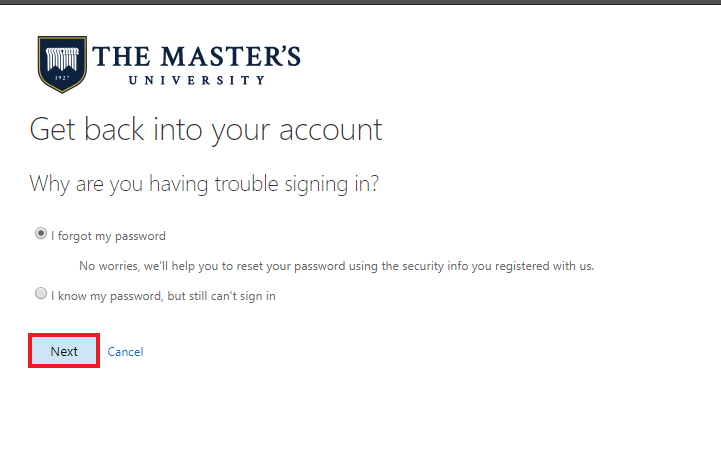Click the "Why are you having trouble signing in?" subheading
Viewport: 721px width, 456px height.
pos(204,184)
